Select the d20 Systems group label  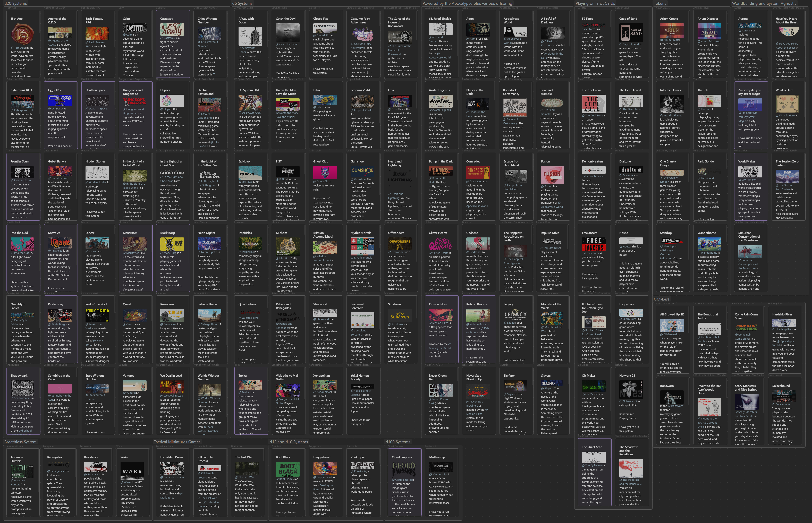(x=16, y=3)
